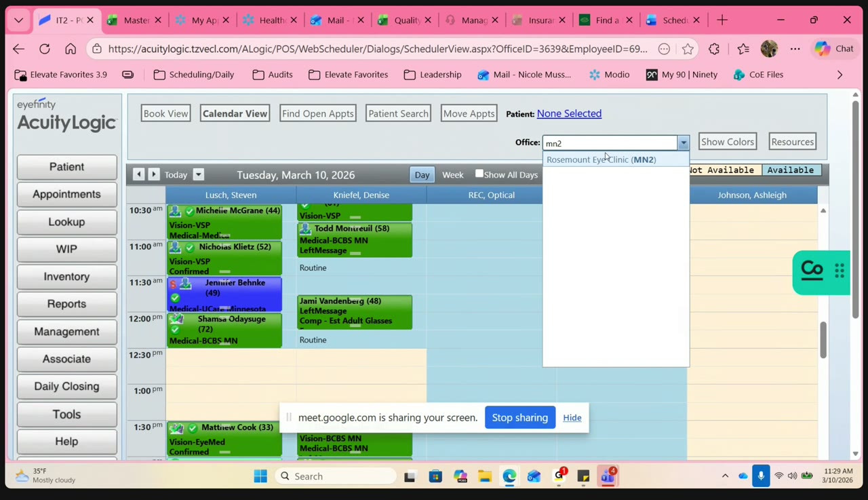868x500 pixels.
Task: Open the Leadership bookmarks folder
Action: click(x=433, y=75)
